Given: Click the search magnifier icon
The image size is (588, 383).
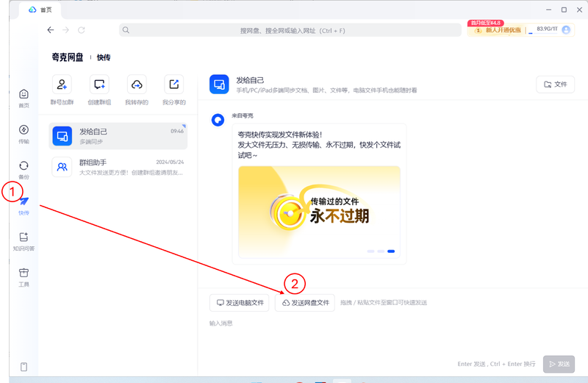Looking at the screenshot, I should pos(126,30).
